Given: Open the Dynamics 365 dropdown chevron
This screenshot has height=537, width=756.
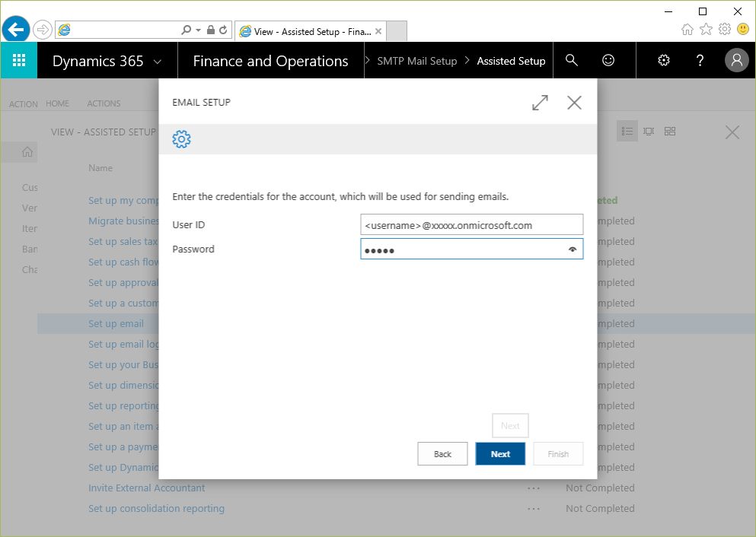Looking at the screenshot, I should coord(157,62).
